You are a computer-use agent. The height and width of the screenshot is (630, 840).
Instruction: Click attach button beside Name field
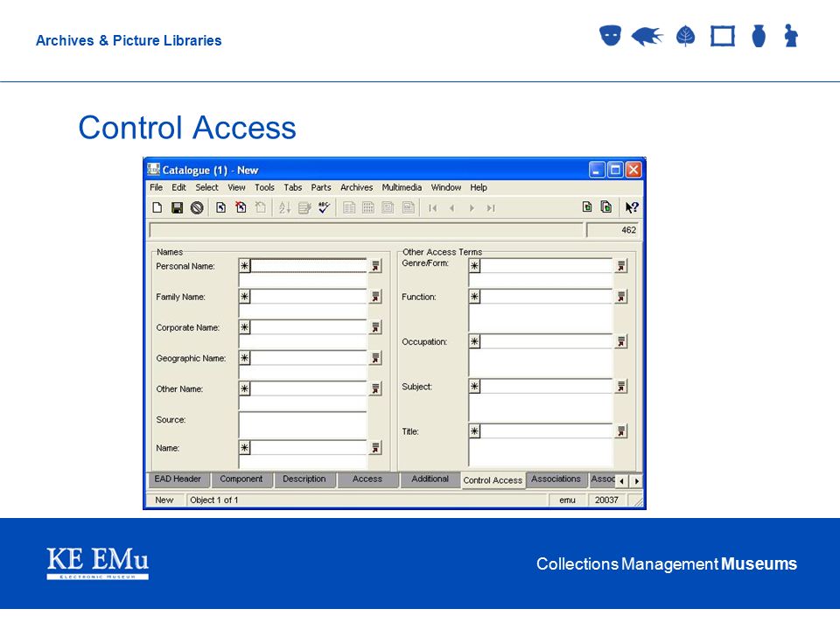tap(376, 447)
